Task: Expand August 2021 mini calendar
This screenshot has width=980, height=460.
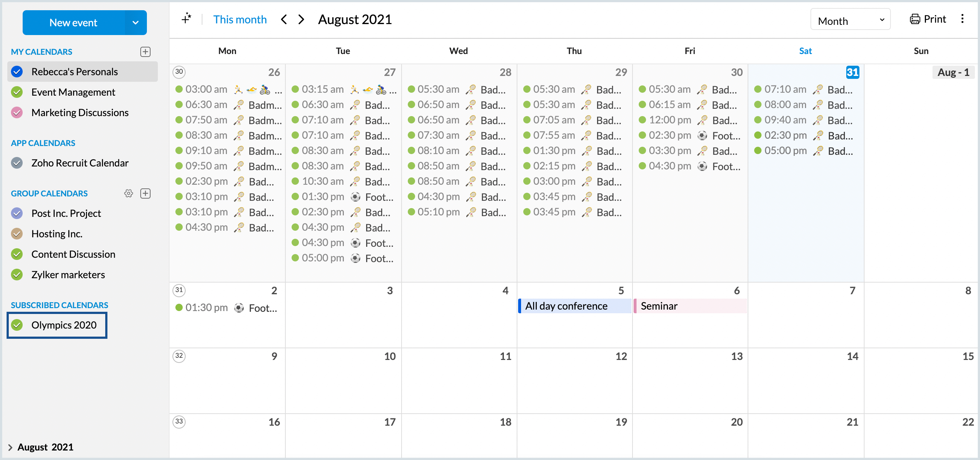Action: [10, 447]
